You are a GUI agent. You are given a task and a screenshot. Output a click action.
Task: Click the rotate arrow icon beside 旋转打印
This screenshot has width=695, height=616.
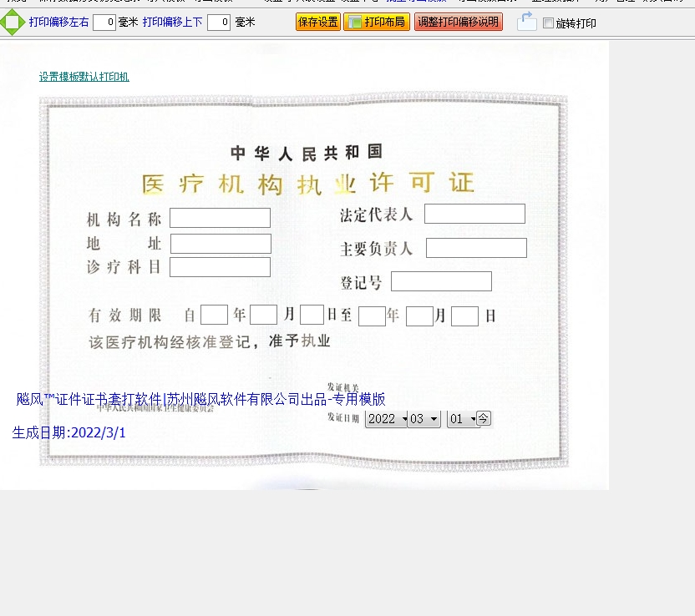526,22
